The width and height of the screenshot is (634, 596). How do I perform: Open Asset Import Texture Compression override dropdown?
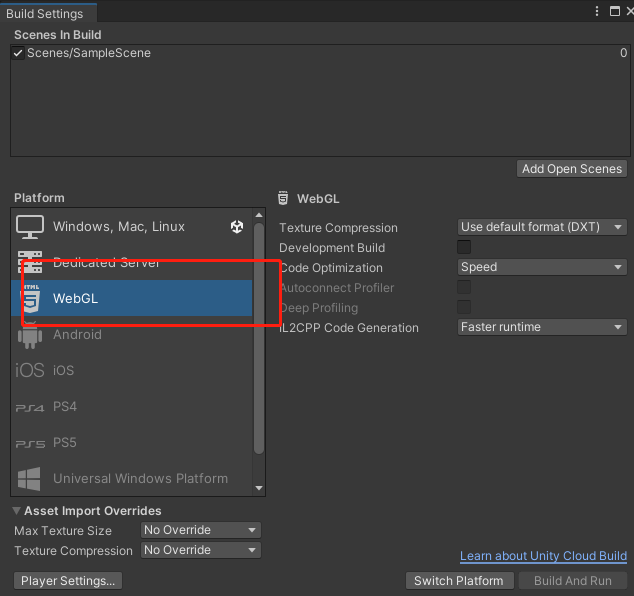click(x=201, y=550)
